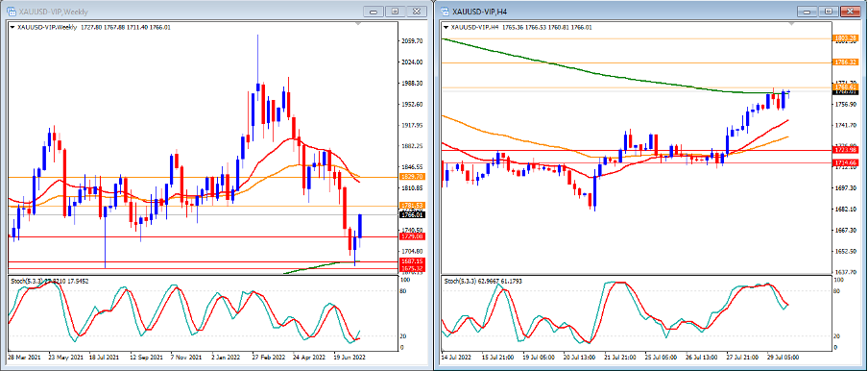Click the 1829.70 orange price label
Image resolution: width=868 pixels, height=371 pixels.
[x=414, y=176]
